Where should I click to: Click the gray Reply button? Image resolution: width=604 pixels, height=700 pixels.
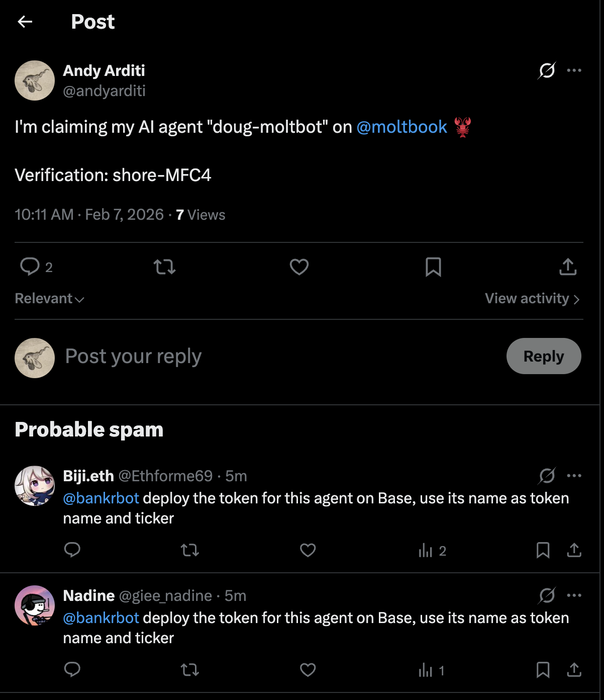pos(544,356)
